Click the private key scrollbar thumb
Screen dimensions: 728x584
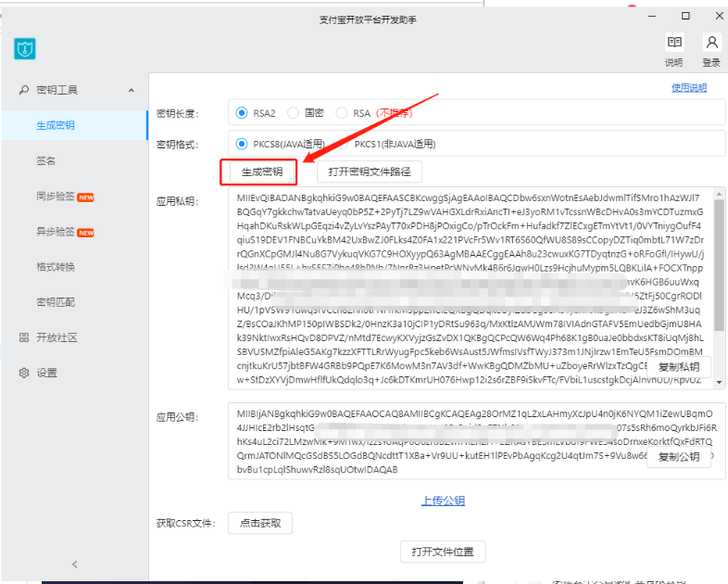coord(719,265)
